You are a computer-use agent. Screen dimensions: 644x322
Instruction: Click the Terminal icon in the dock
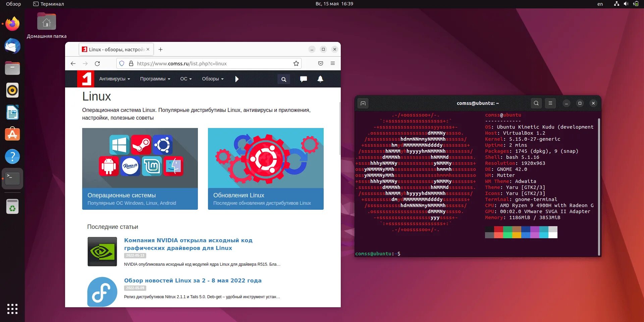tap(12, 179)
